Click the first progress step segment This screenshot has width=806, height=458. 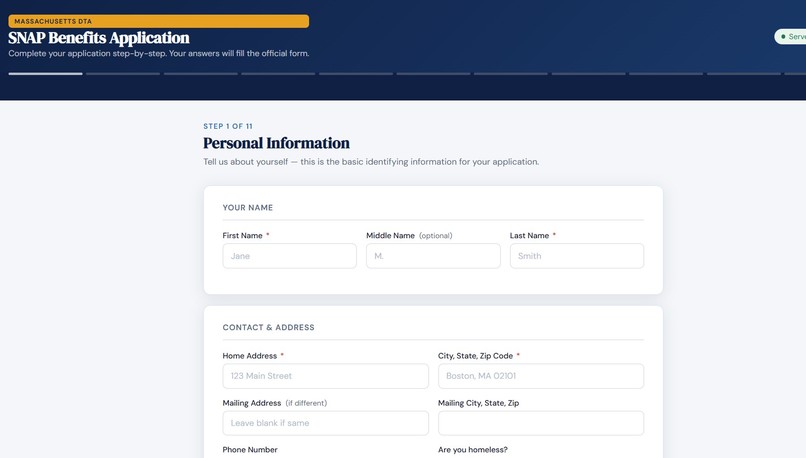pos(45,74)
